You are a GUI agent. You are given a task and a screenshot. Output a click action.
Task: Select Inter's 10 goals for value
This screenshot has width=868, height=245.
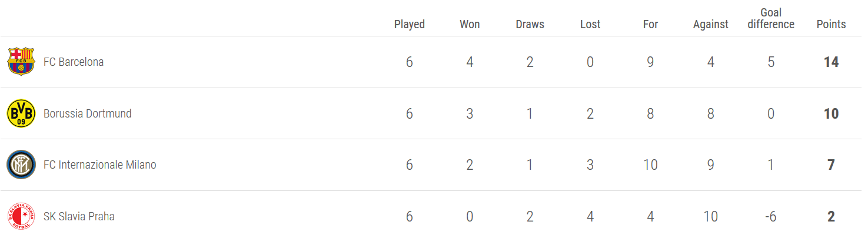click(650, 165)
